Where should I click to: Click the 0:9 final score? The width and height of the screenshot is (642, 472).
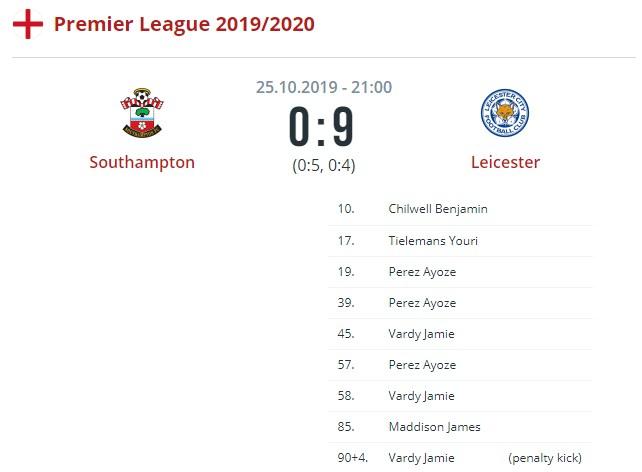coord(322,127)
